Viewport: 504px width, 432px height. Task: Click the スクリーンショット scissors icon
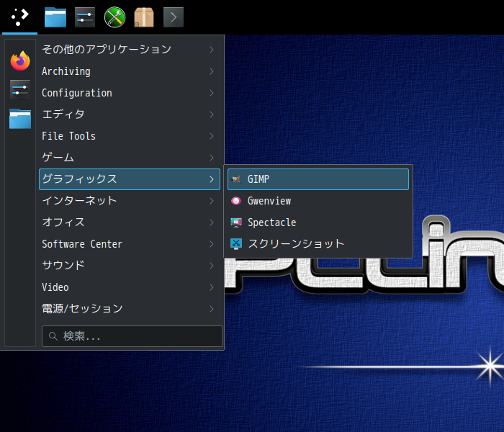(x=236, y=244)
